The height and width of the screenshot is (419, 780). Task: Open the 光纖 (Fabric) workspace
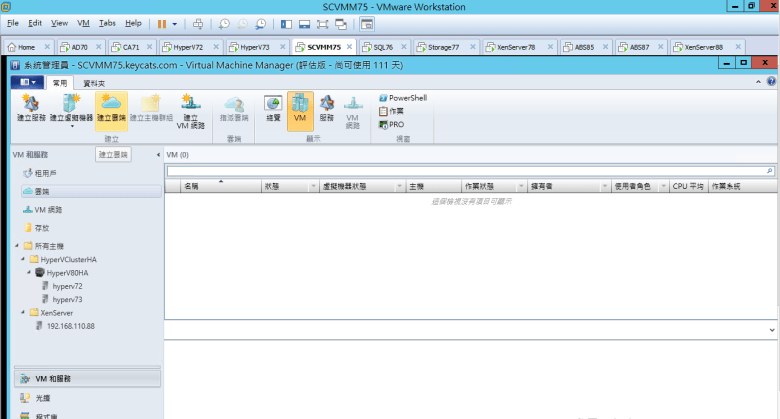point(41,397)
